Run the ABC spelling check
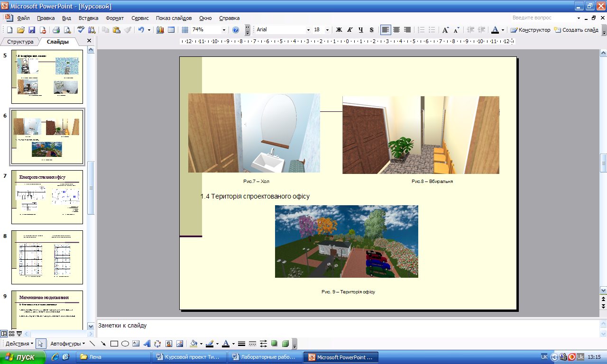This screenshot has width=607, height=364. 81,30
